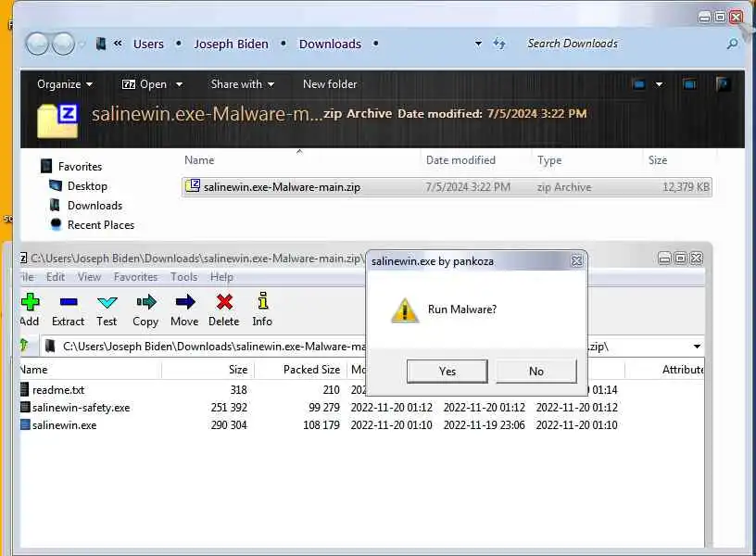The height and width of the screenshot is (556, 756).
Task: Click the large zip archive details icon
Action: (57, 121)
